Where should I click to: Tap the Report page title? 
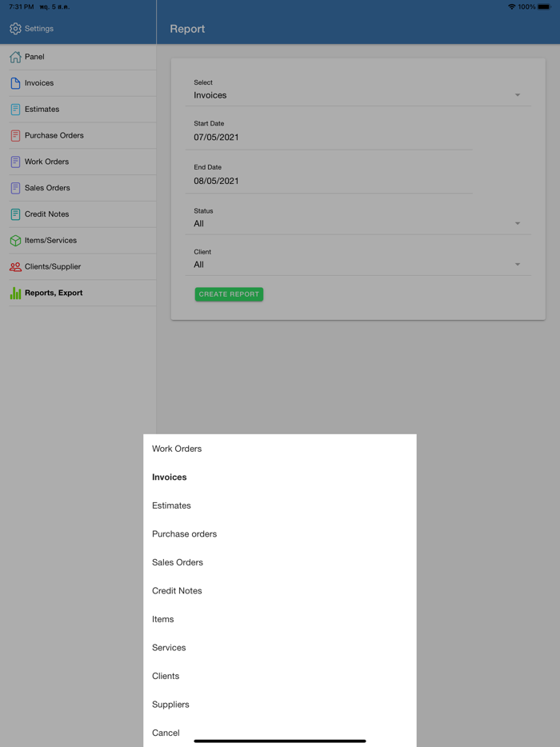tap(187, 29)
